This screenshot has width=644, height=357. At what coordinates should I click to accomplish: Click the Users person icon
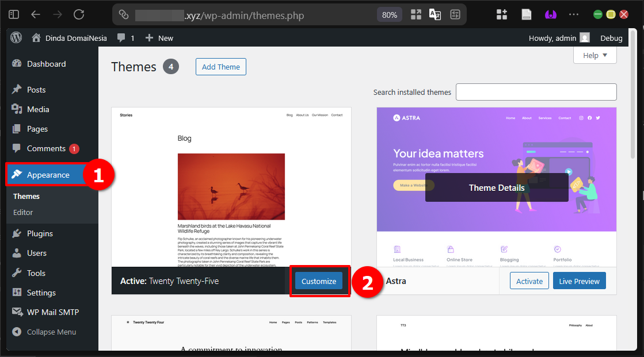[x=17, y=253]
